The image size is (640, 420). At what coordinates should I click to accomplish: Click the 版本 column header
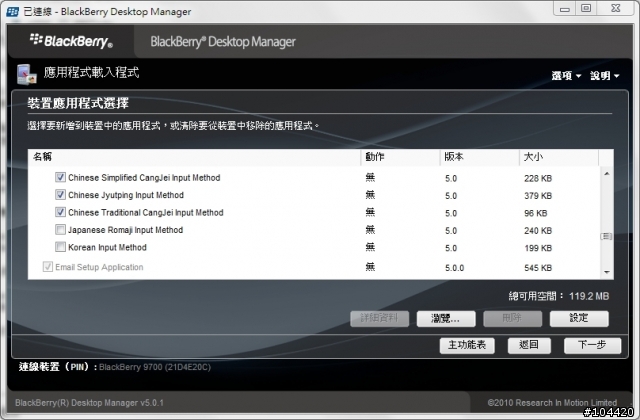click(x=480, y=157)
